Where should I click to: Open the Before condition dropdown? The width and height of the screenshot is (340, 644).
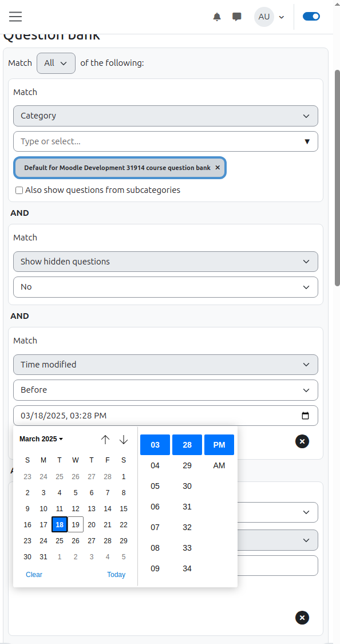pos(165,390)
